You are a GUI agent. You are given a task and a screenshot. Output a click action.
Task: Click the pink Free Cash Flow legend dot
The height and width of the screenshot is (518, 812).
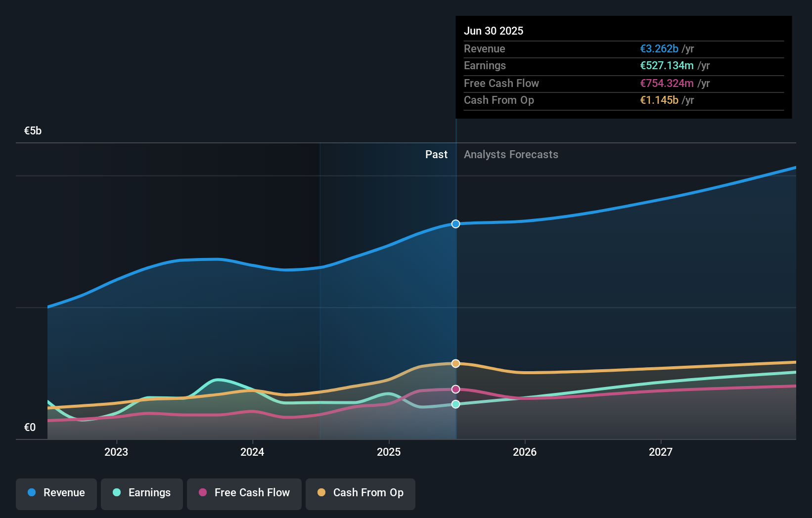[202, 493]
